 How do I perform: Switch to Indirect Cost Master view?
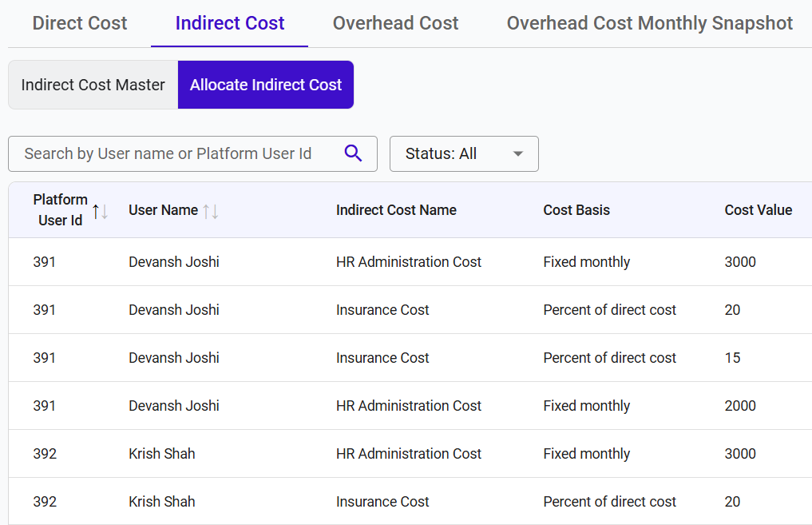93,85
